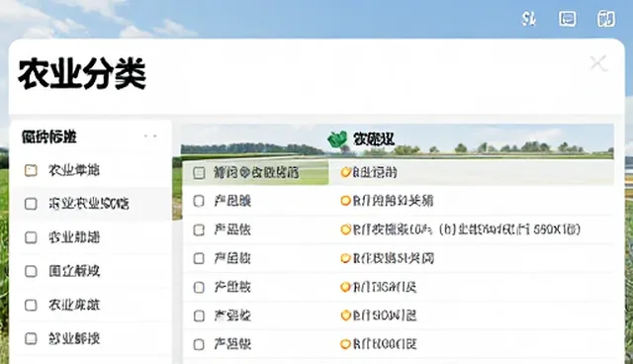This screenshot has height=364, width=633.
Task: Click the dollar-sign icon in the top bar
Action: [x=528, y=19]
